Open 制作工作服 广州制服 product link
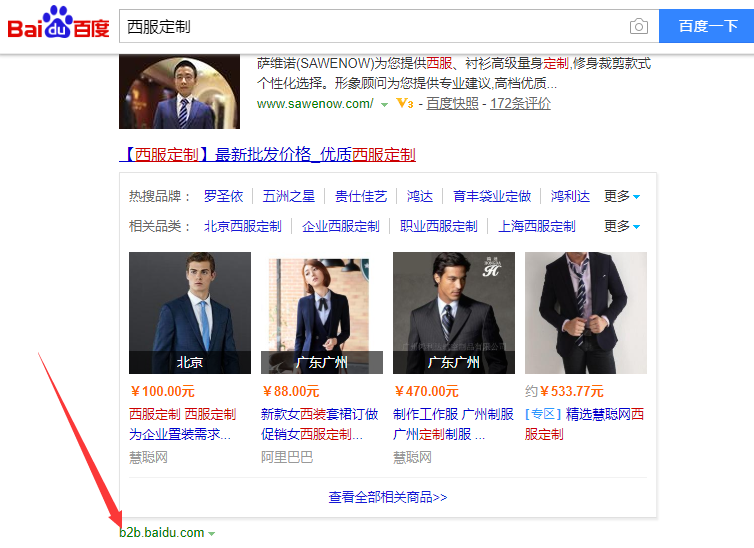The width and height of the screenshot is (754, 548). pyautogui.click(x=453, y=424)
